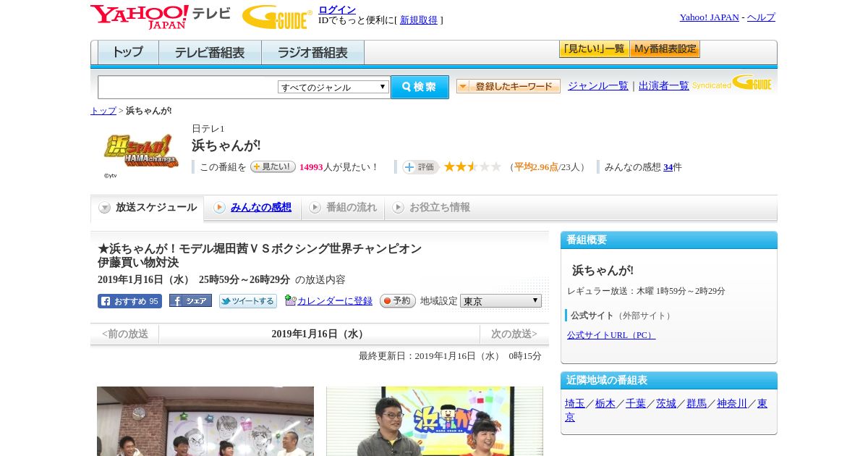The width and height of the screenshot is (868, 456).
Task: Click the 2019年1月16日(水) date bar
Action: pos(319,334)
